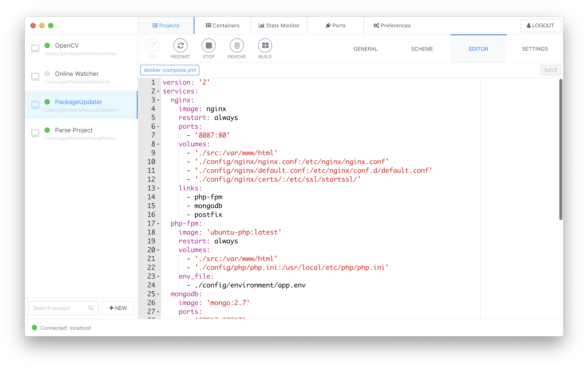
Task: Click the Web open-link icon
Action: (x=152, y=46)
